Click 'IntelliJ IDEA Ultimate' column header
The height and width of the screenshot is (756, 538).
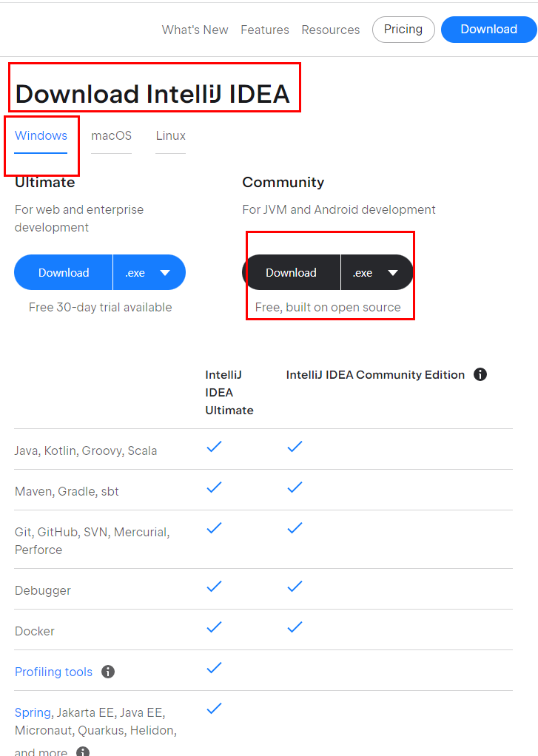click(x=229, y=393)
